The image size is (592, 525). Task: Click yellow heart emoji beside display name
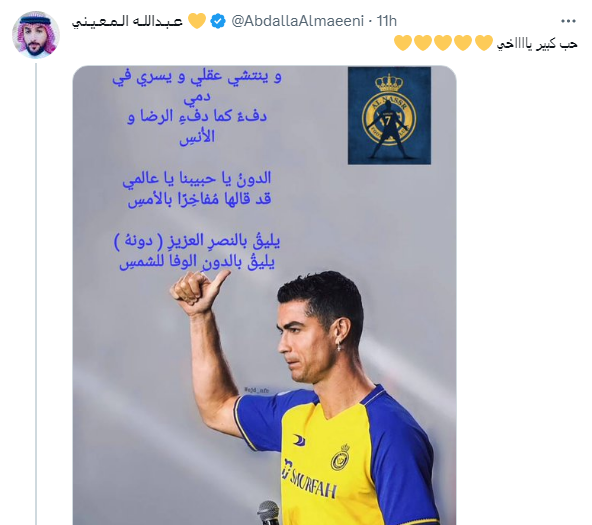[x=197, y=21]
